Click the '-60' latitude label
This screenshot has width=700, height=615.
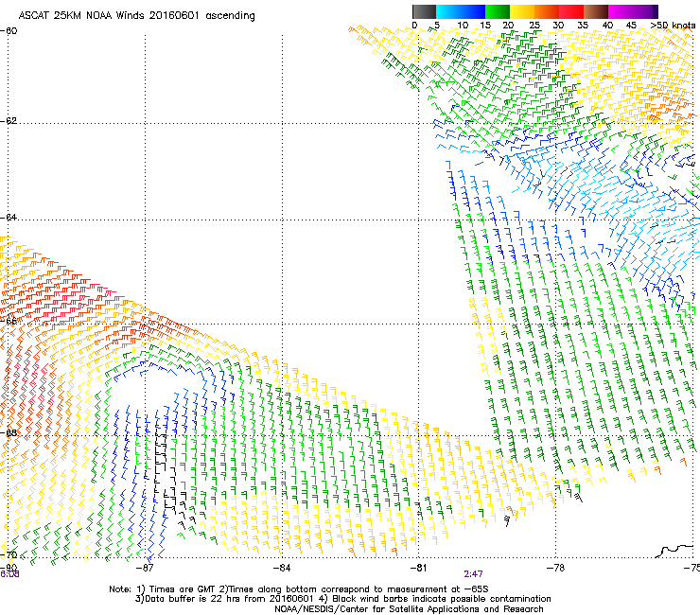pos(9,31)
